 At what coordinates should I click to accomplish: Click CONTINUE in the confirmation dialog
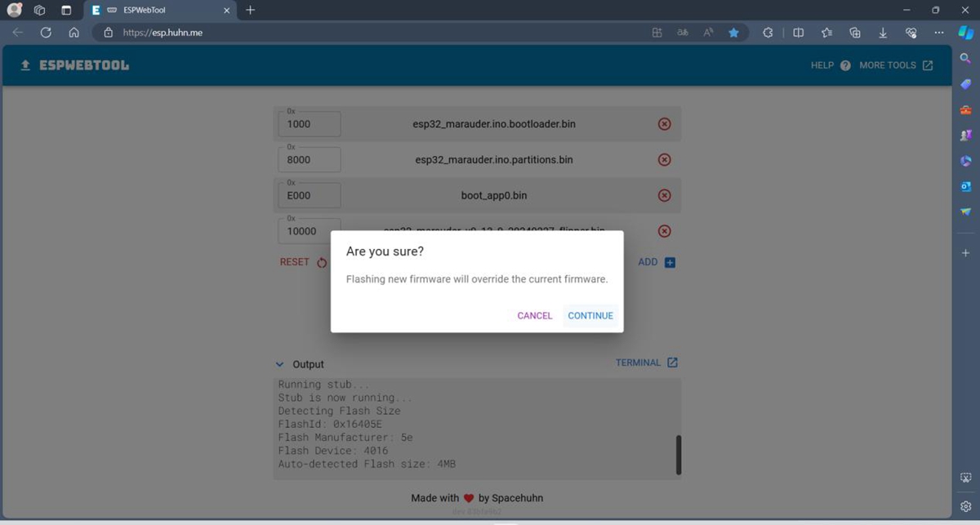click(x=590, y=316)
